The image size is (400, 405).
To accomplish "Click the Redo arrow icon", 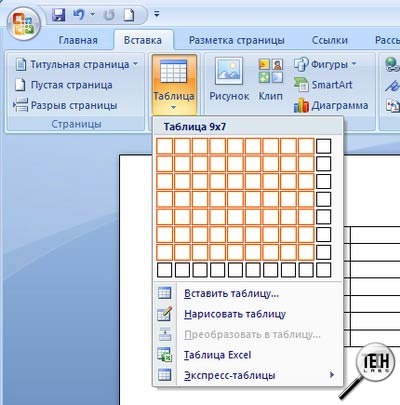I will 109,15.
